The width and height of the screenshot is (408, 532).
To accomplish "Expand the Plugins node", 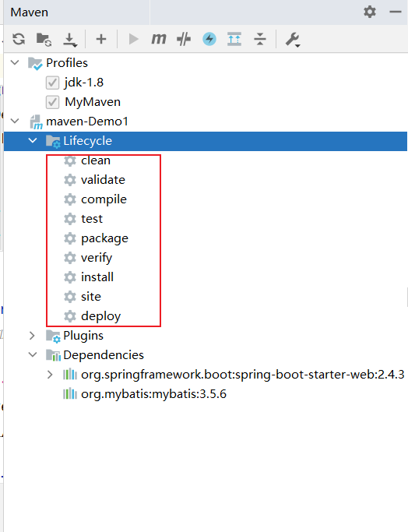I will coord(32,336).
